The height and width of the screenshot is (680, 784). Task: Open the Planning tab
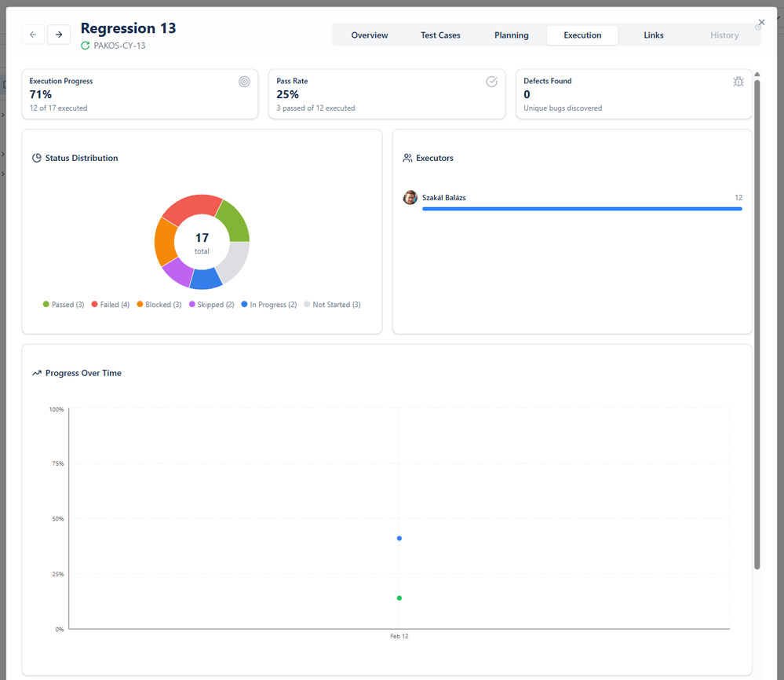coord(511,35)
